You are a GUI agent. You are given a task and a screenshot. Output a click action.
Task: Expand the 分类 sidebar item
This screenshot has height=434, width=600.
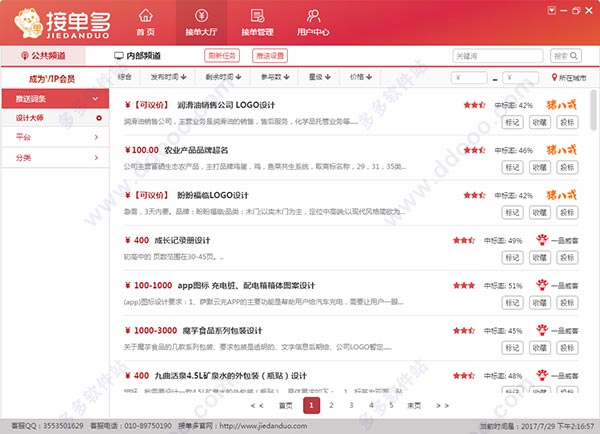point(55,157)
